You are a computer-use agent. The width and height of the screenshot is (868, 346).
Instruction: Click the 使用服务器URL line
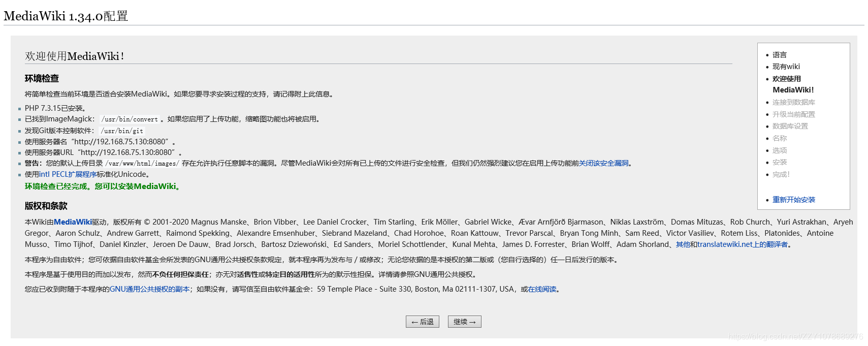click(103, 152)
